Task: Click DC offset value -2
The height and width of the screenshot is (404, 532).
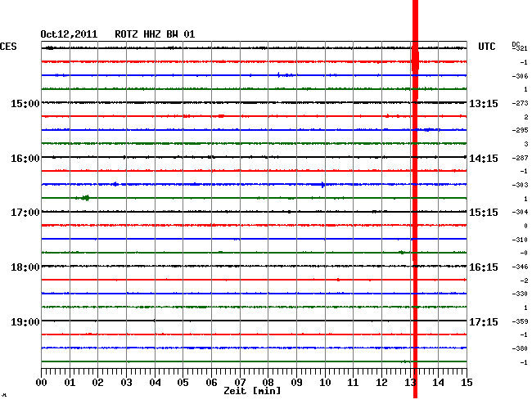Action: pos(524,281)
